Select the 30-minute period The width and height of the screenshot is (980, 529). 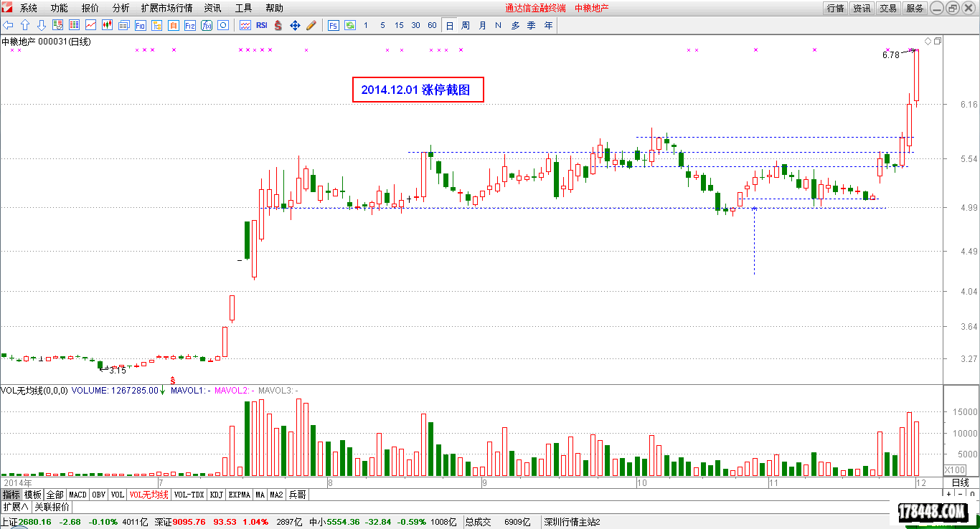coord(415,25)
